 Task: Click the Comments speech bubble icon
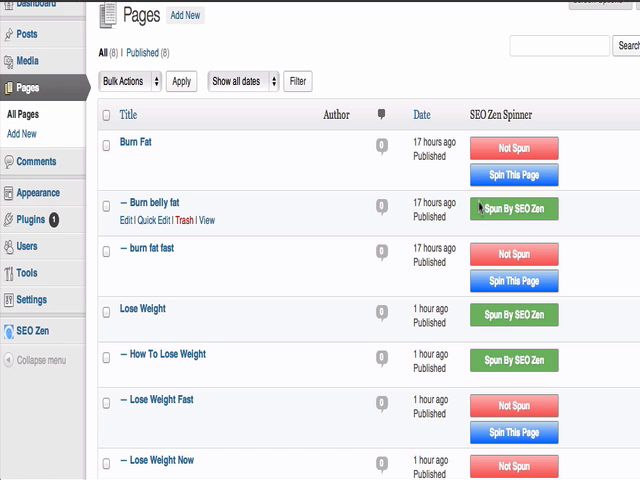click(x=9, y=162)
